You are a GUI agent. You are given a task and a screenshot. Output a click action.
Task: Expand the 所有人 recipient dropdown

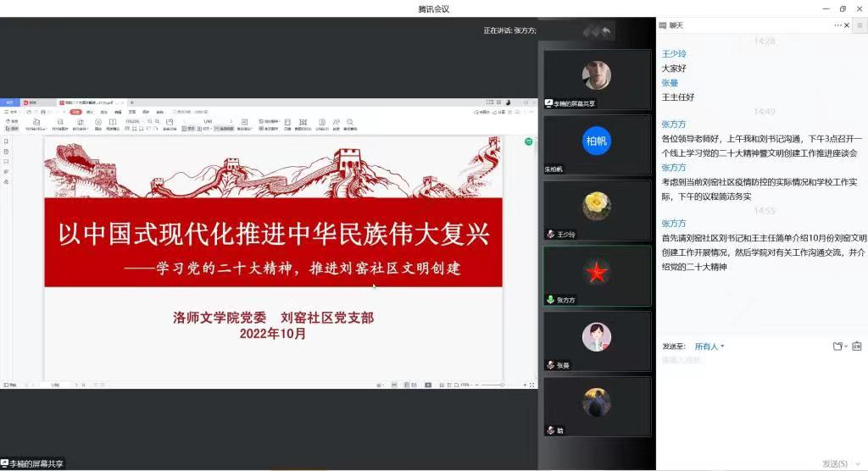(x=709, y=346)
